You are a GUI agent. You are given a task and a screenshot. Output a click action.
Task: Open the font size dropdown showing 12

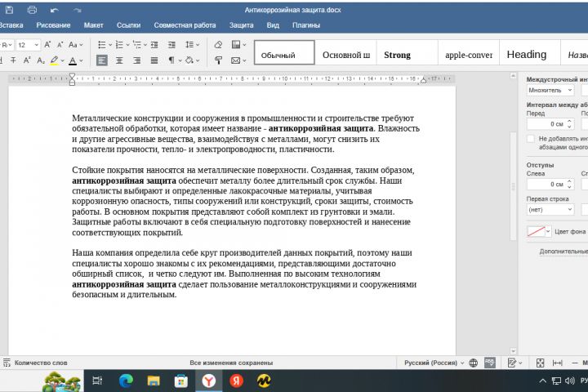pyautogui.click(x=28, y=45)
